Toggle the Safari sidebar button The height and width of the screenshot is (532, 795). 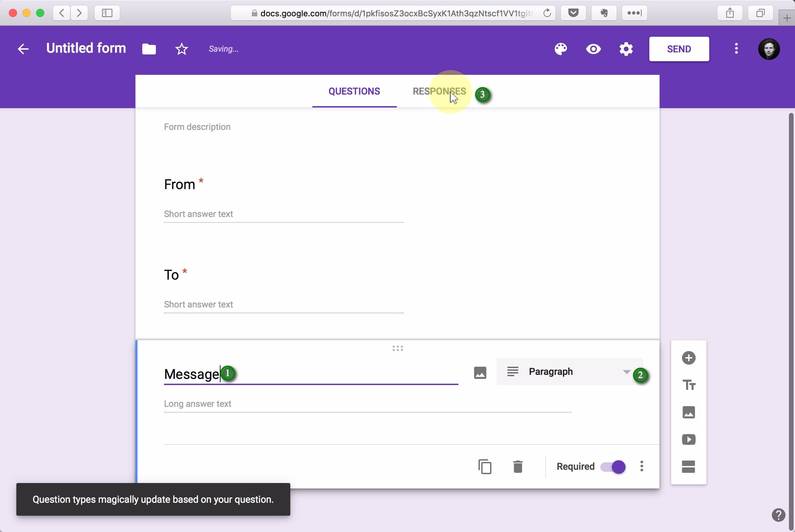click(x=107, y=13)
